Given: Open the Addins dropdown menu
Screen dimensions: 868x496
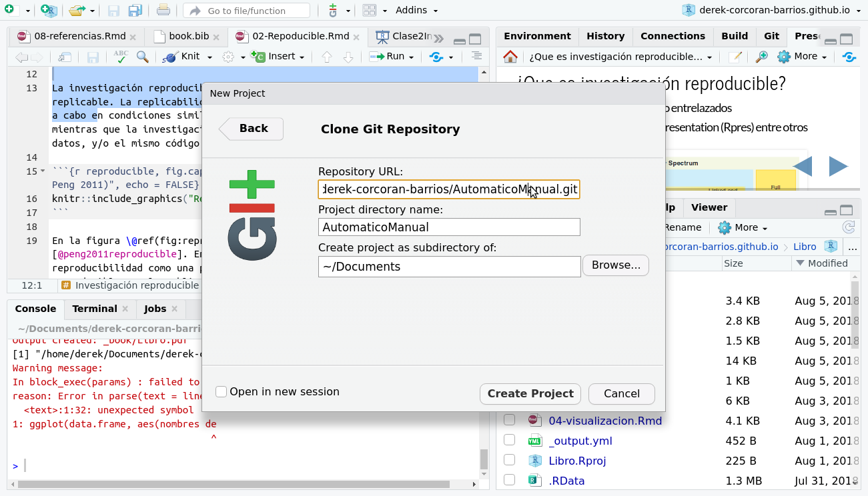Looking at the screenshot, I should click(x=416, y=11).
